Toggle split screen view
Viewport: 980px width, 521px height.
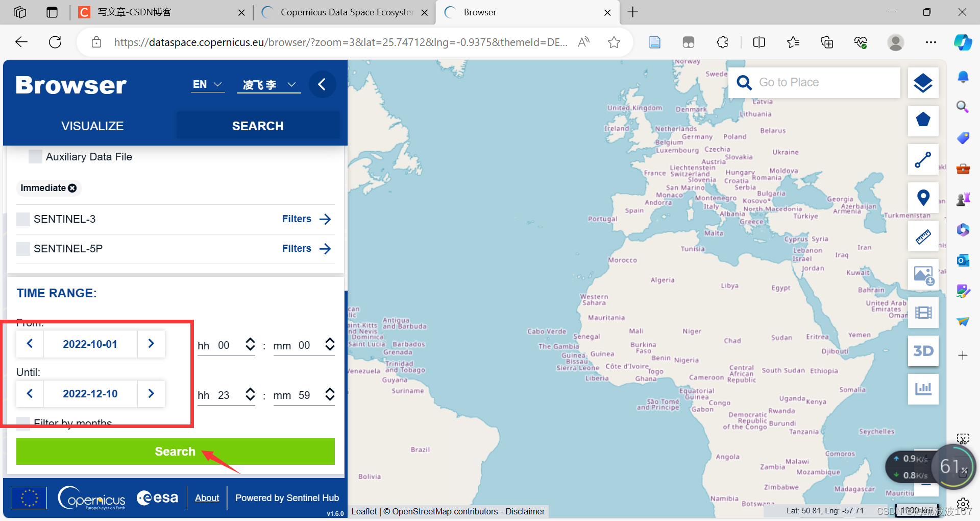pyautogui.click(x=759, y=42)
